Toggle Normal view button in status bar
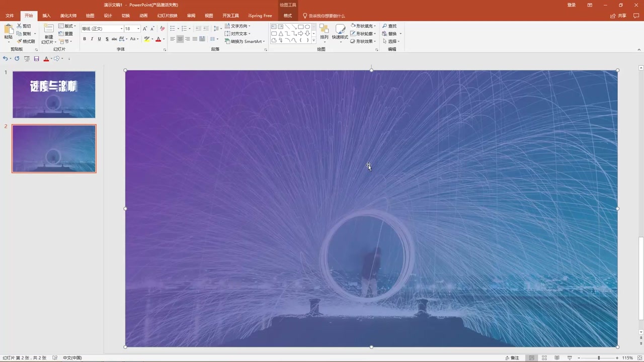The width and height of the screenshot is (644, 362). coord(532,358)
